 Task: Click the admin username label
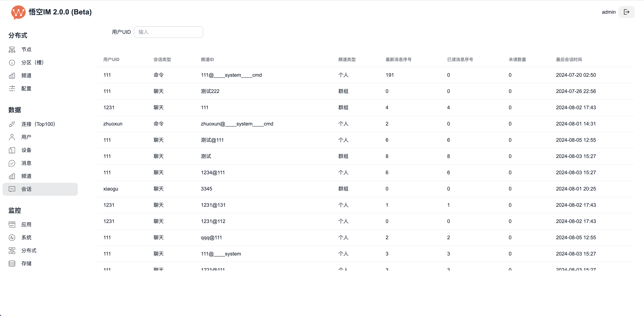tap(609, 12)
